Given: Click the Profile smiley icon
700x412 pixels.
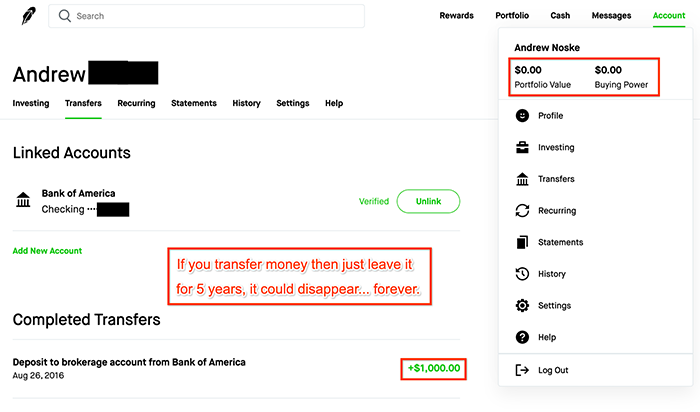Looking at the screenshot, I should tap(522, 116).
